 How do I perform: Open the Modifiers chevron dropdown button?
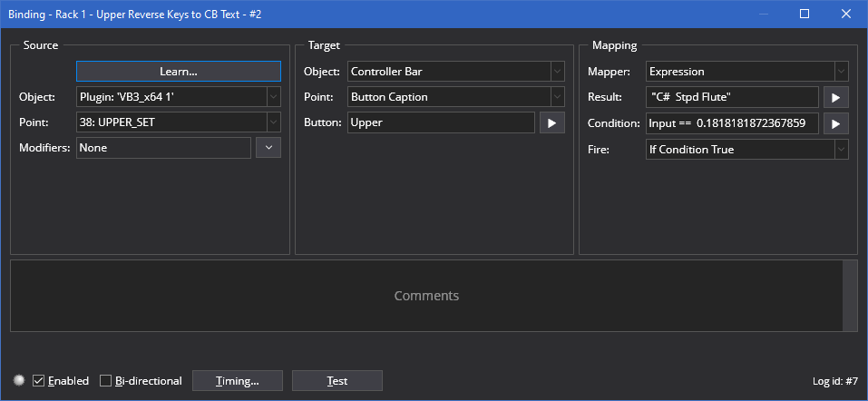(x=268, y=148)
